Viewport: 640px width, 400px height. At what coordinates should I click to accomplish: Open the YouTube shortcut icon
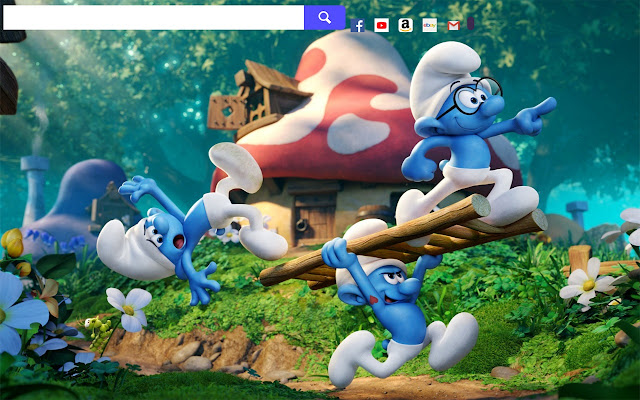(x=381, y=25)
